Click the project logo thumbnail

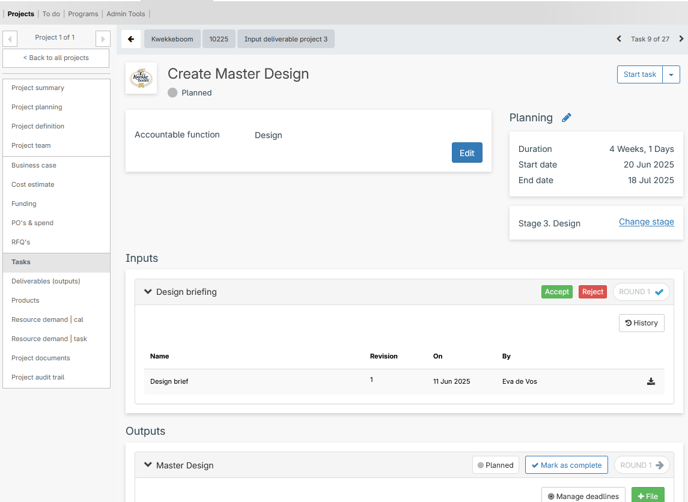click(141, 78)
